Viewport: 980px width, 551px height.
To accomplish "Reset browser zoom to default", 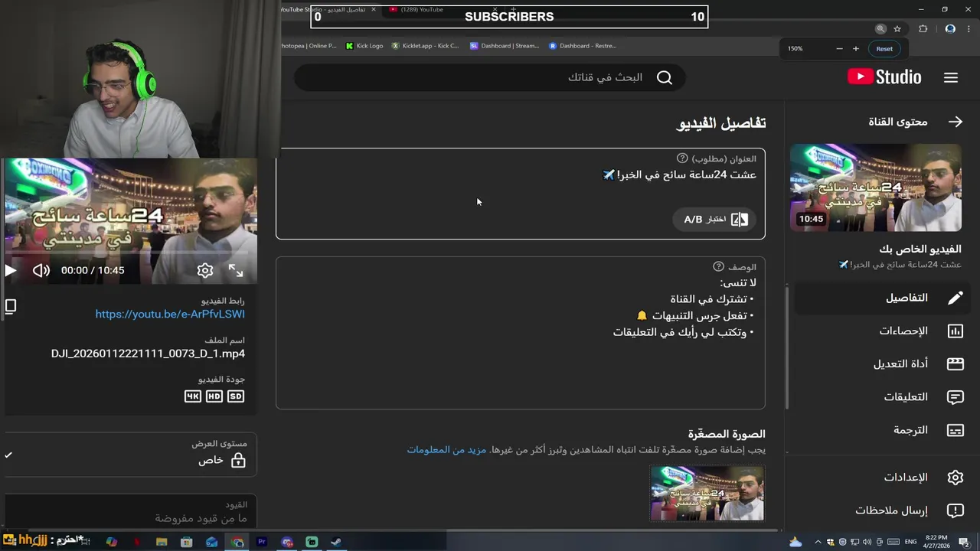I will (884, 49).
